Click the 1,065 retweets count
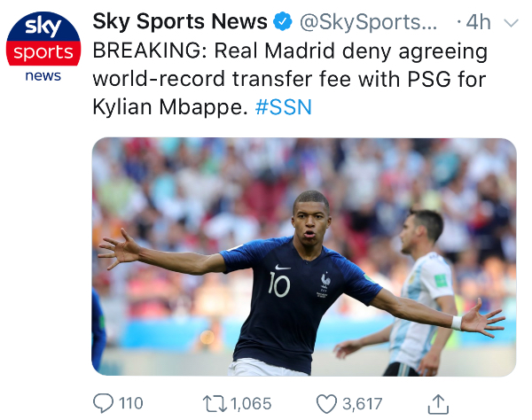This screenshot has width=532, height=420. pyautogui.click(x=251, y=404)
